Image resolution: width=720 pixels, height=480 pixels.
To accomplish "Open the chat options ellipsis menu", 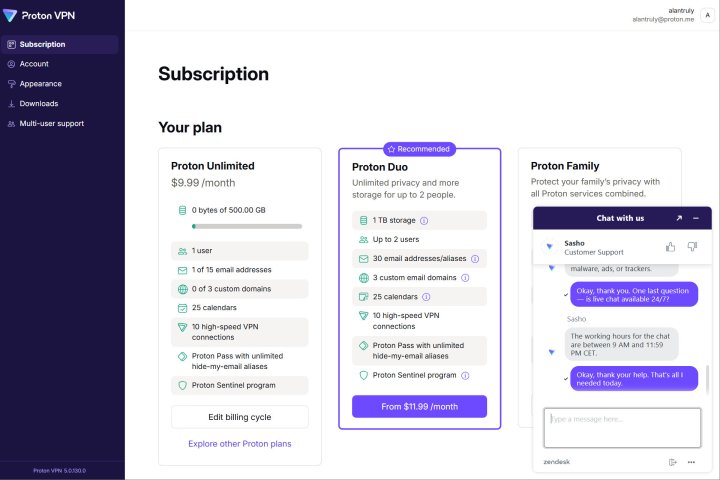I will click(x=691, y=462).
